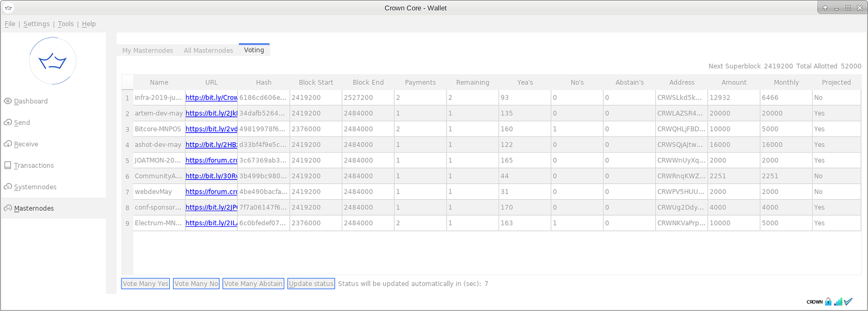Viewport: 868px width, 311px height.
Task: Open the Help menu
Action: pos(89,24)
